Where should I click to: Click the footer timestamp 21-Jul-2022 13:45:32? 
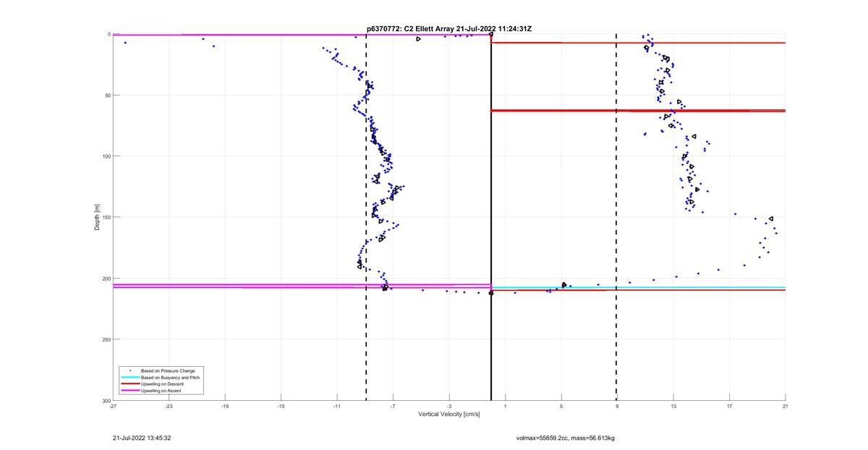(x=142, y=438)
